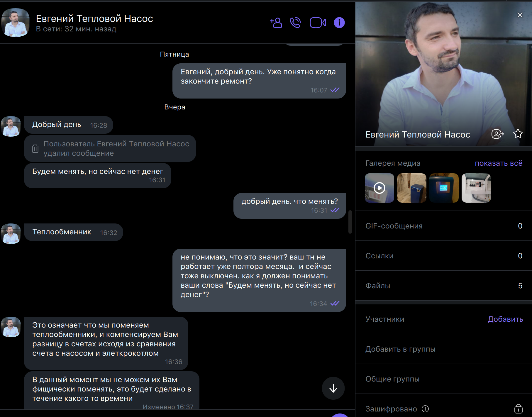Click the share contact icon on profile photo
Image resolution: width=532 pixels, height=417 pixels.
click(x=497, y=134)
